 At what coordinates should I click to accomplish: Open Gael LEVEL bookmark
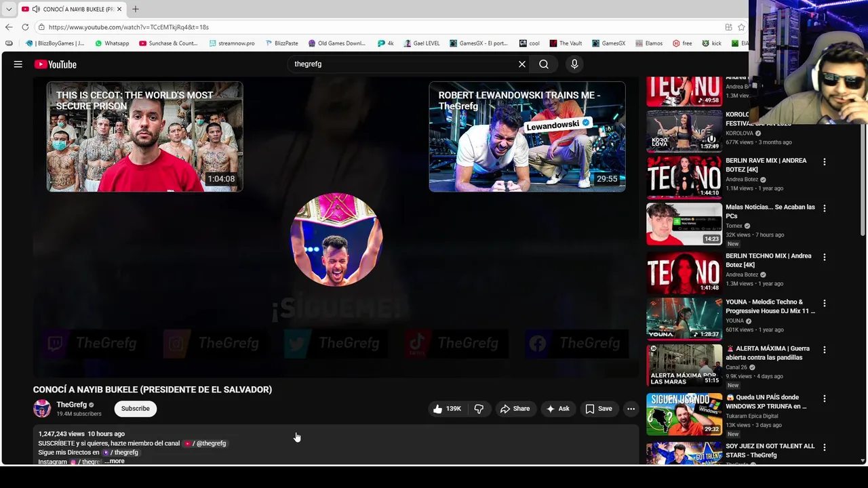tap(421, 43)
